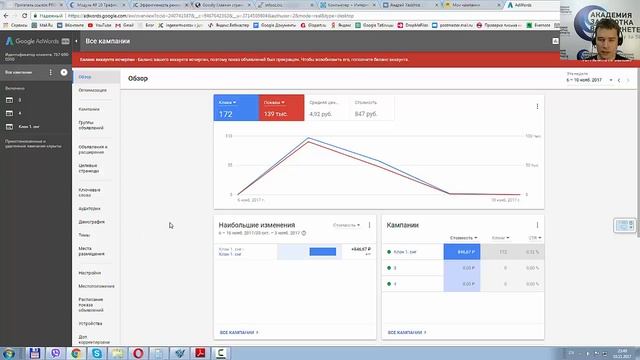Open the Демография section
This screenshot has height=360, width=640.
click(91, 222)
